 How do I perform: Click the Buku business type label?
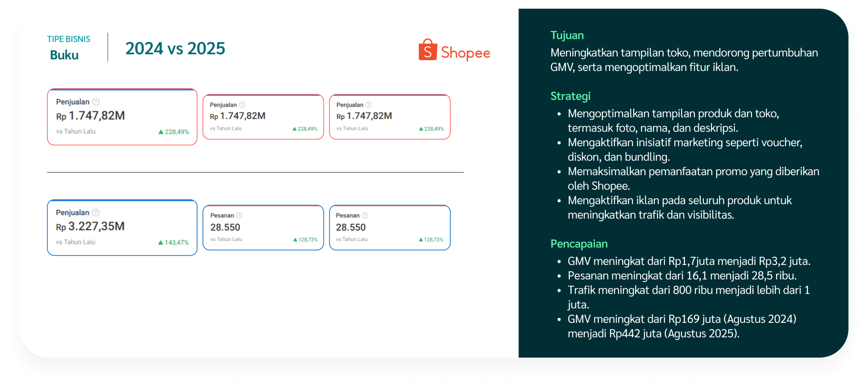64,55
